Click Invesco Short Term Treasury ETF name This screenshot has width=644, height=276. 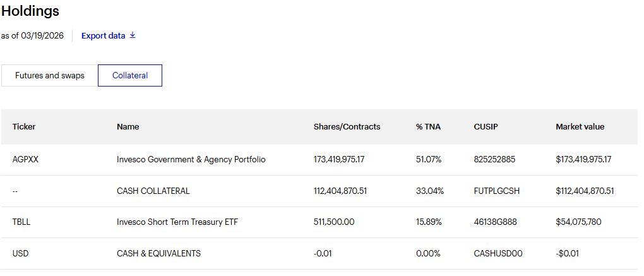click(x=177, y=222)
